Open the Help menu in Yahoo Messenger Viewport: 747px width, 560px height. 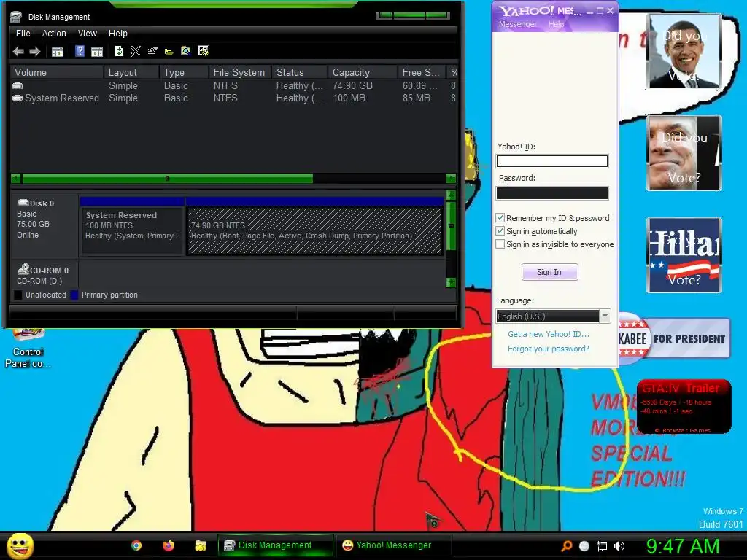(x=556, y=24)
